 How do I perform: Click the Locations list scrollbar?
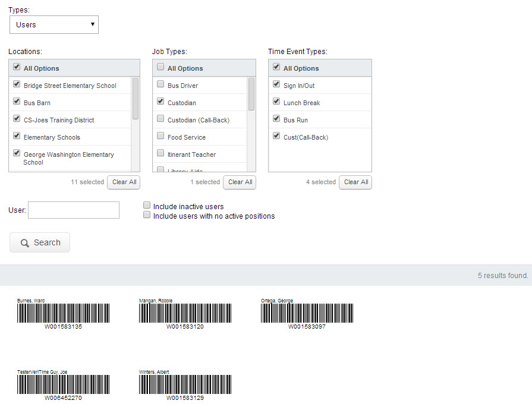136,99
